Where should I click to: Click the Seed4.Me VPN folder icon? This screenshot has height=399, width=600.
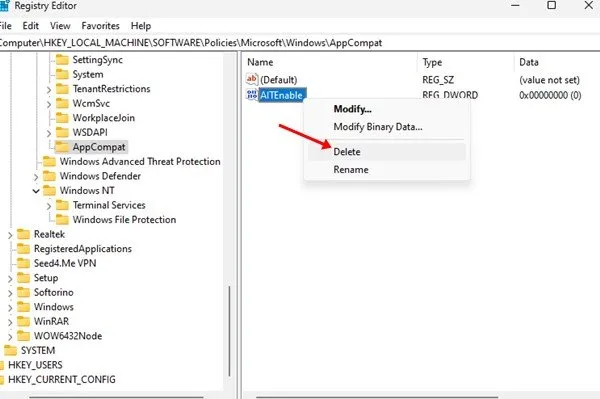23,263
